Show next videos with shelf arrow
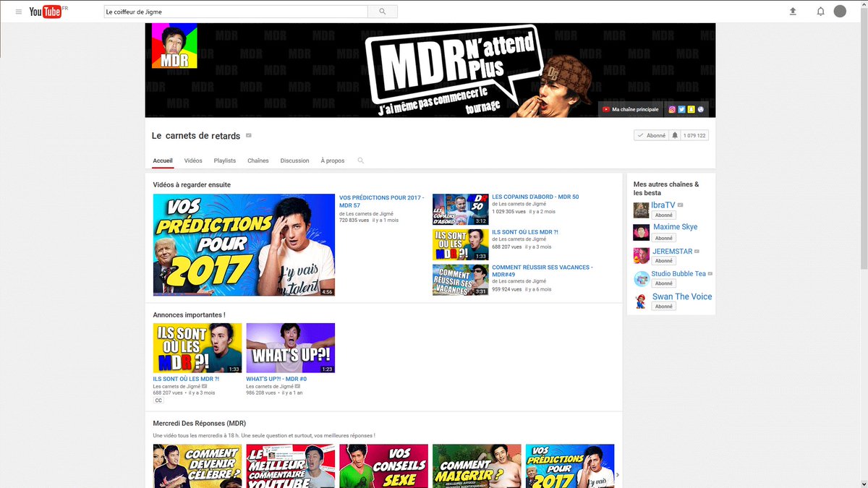 pos(617,475)
